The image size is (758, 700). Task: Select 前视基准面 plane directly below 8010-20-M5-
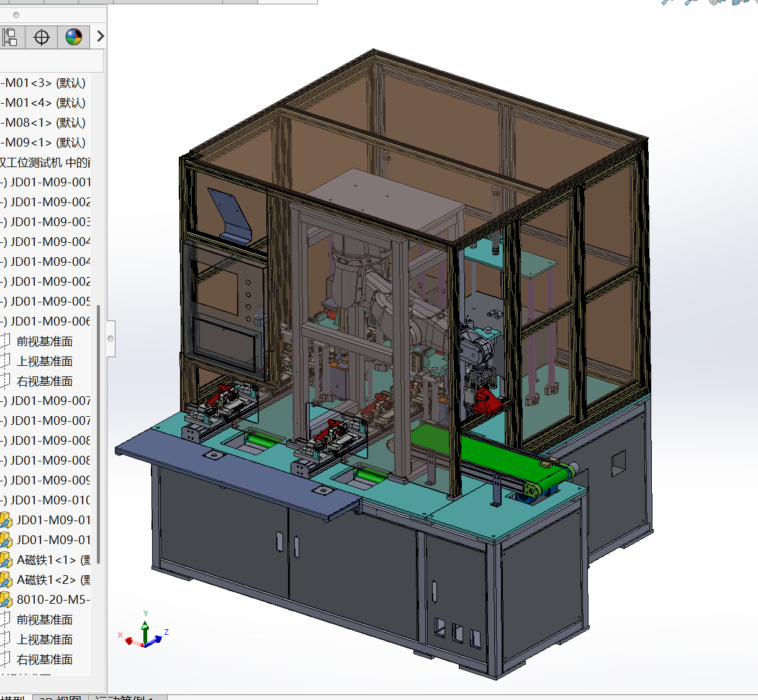click(x=45, y=620)
